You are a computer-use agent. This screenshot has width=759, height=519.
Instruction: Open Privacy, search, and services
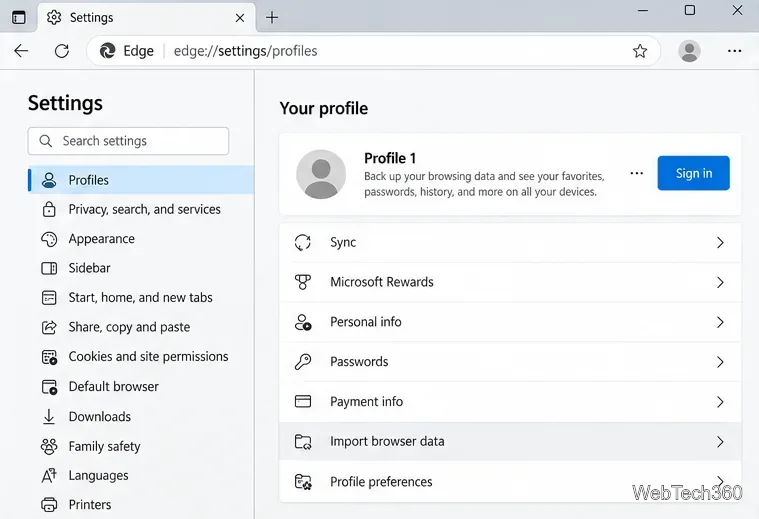(x=141, y=209)
